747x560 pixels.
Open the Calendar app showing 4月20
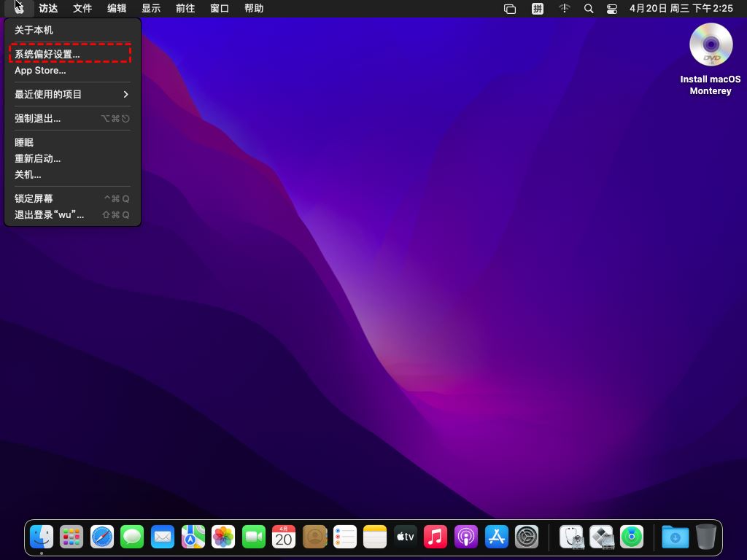[x=284, y=537]
